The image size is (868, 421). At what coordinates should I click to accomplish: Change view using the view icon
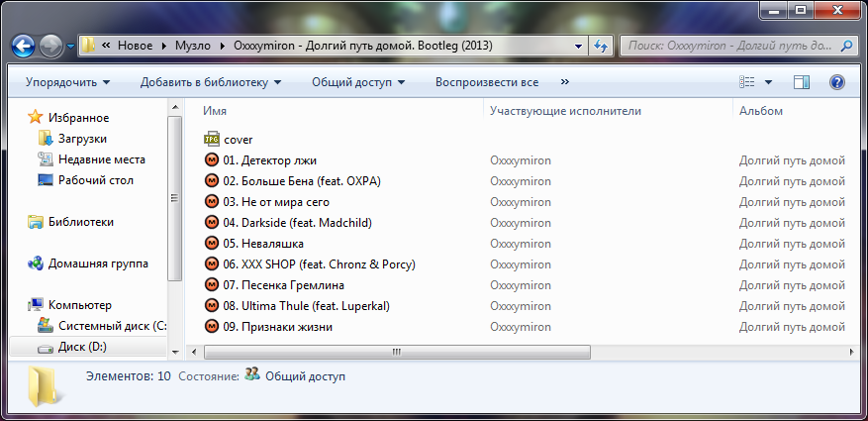point(747,82)
